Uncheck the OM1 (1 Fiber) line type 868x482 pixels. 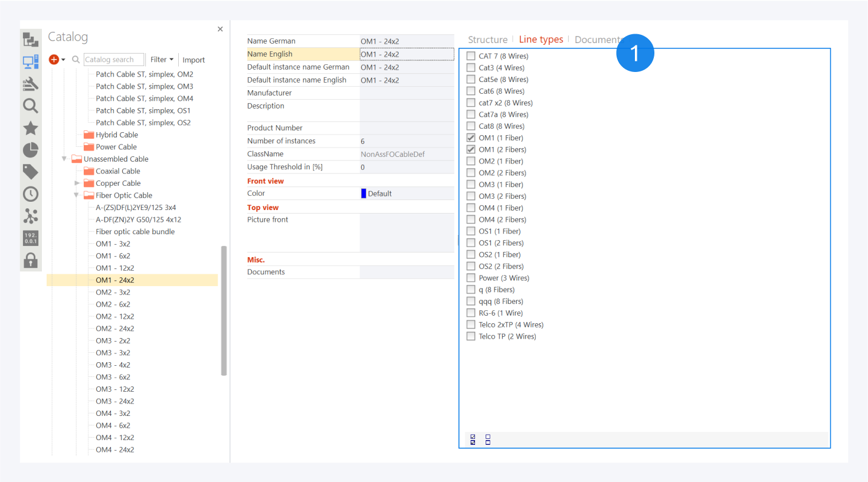[471, 138]
